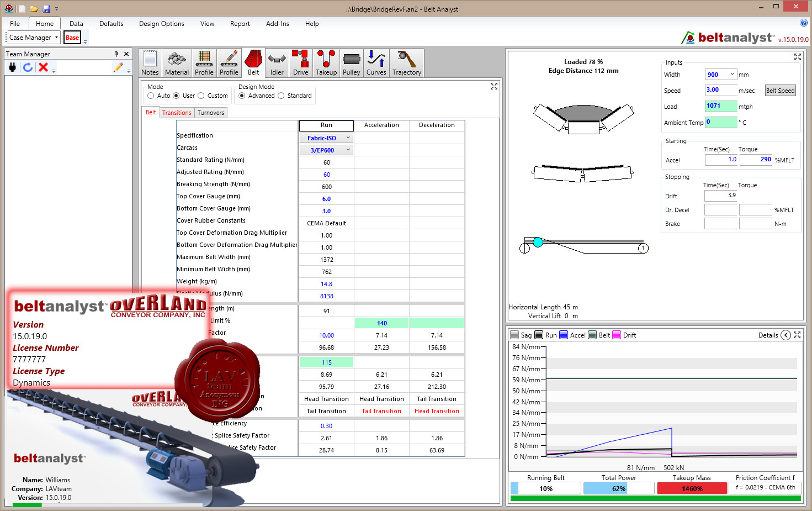Viewport: 812px width, 511px height.
Task: Open the Drive section
Action: pos(301,63)
